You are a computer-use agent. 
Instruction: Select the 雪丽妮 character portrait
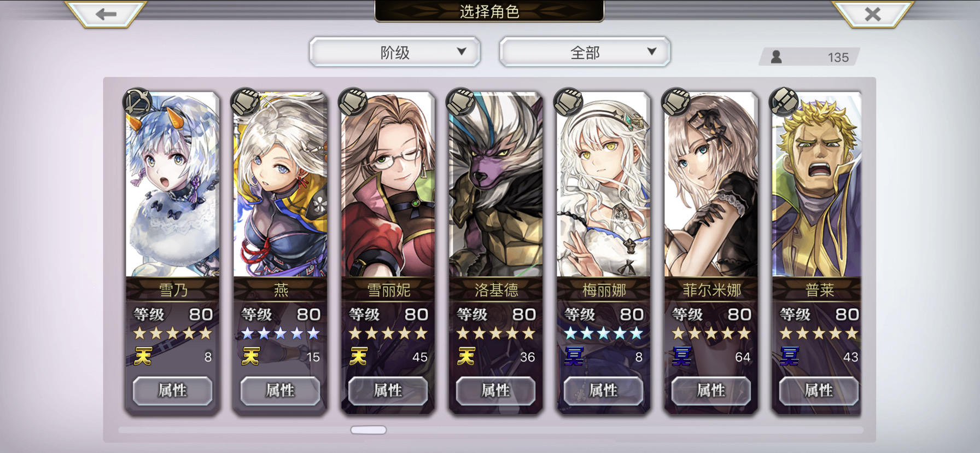coord(388,185)
